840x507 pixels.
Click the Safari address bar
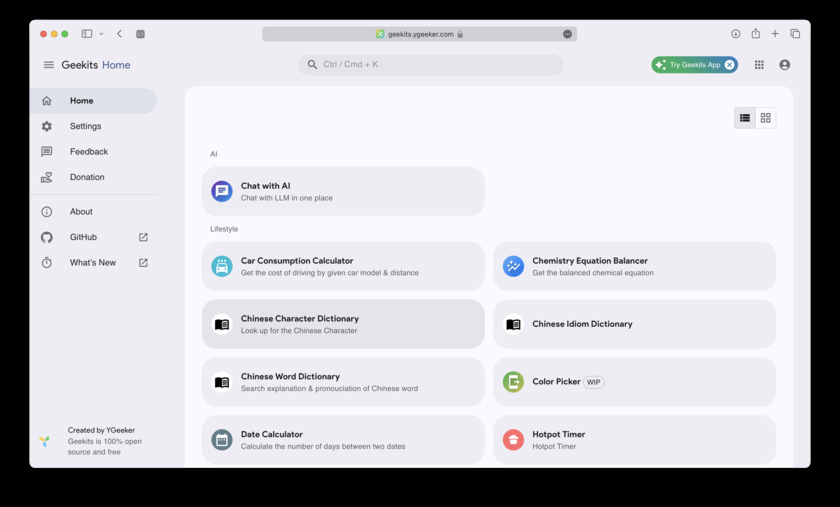coord(419,34)
